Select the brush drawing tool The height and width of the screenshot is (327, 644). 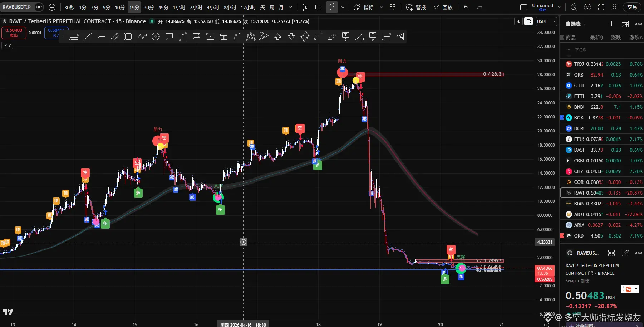click(x=332, y=36)
